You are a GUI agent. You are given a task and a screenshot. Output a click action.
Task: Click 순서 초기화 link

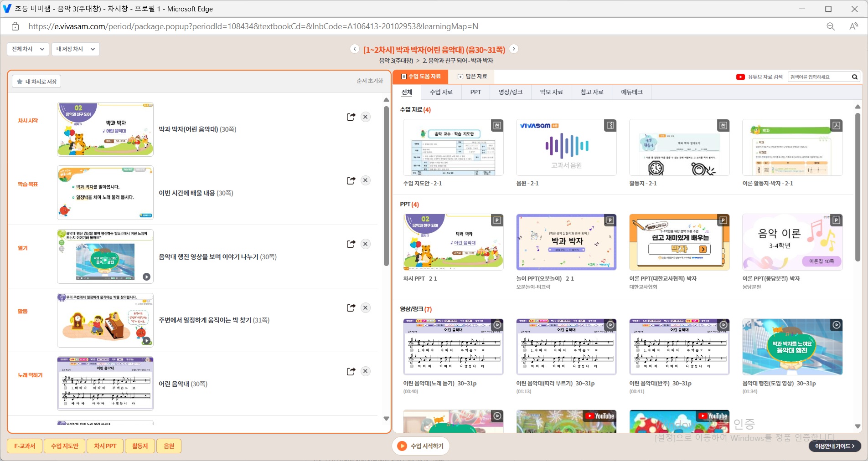(369, 81)
